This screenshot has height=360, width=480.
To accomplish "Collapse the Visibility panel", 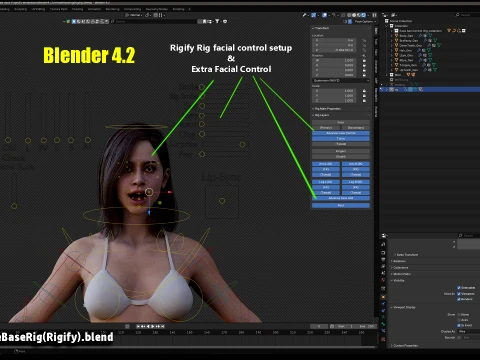I will point(398,280).
